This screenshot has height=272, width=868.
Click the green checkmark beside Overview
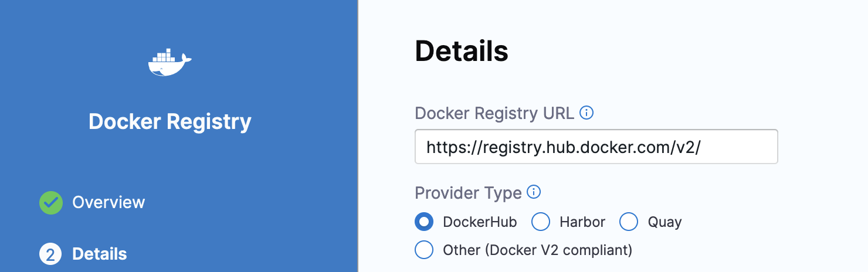[x=51, y=203]
